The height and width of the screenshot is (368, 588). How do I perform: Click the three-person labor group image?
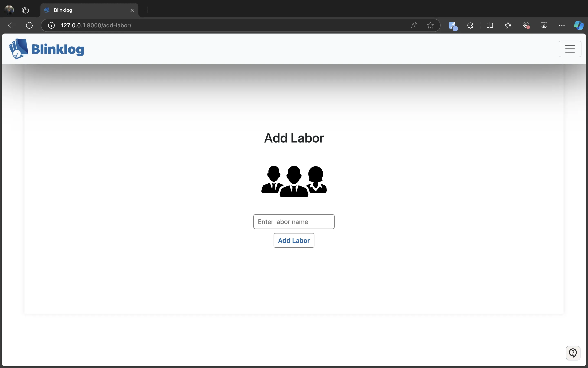point(294,182)
